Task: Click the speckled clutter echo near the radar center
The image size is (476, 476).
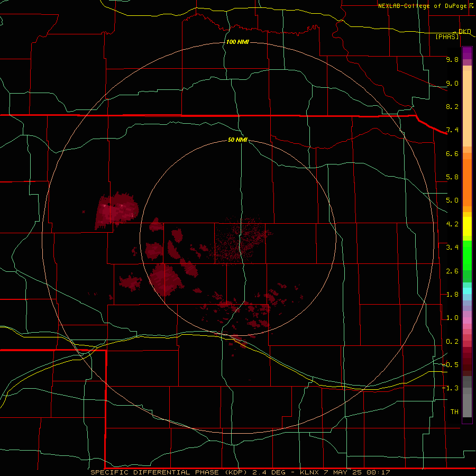Action: pos(241,240)
